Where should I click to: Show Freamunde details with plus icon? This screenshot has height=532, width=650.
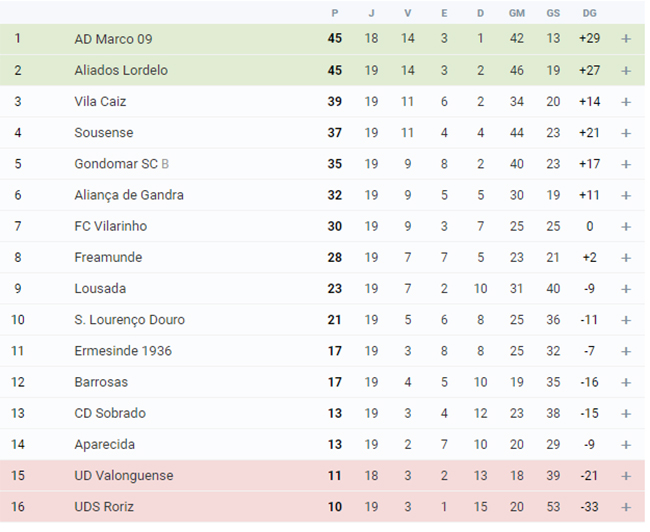(x=626, y=258)
